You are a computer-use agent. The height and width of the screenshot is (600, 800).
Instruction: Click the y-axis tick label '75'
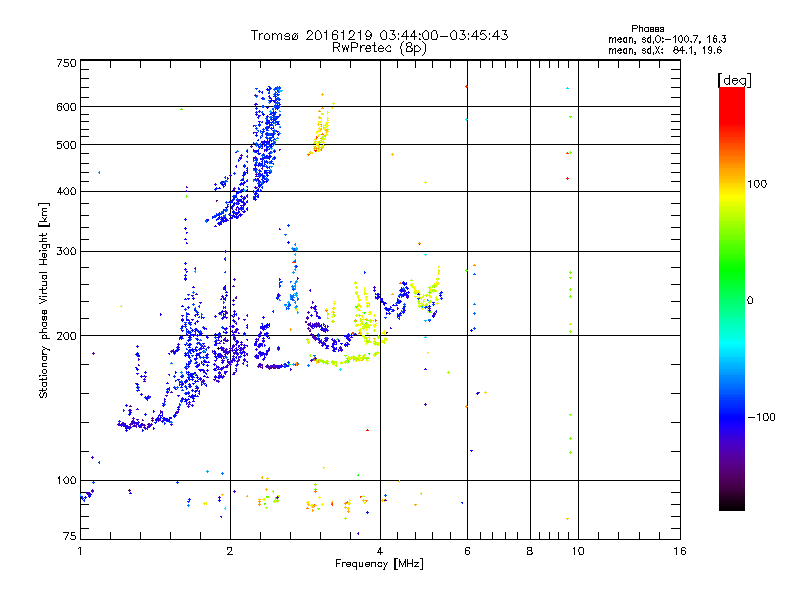pos(70,536)
